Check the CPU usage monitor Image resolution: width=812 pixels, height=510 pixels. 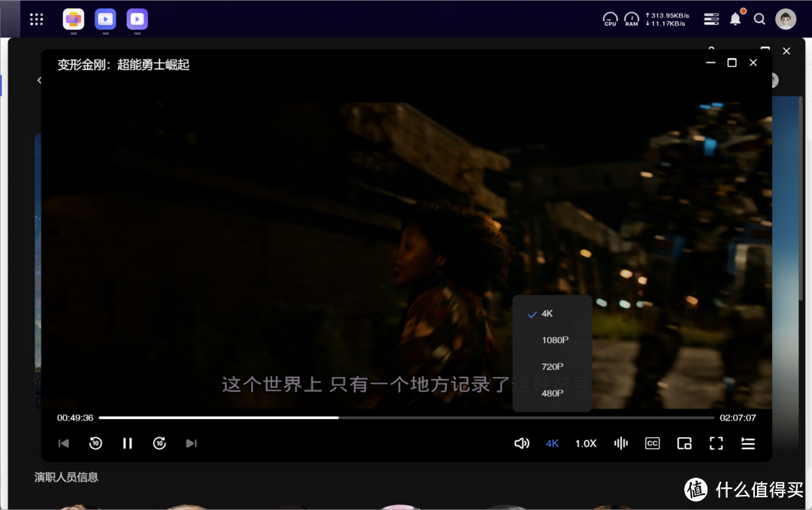point(611,19)
